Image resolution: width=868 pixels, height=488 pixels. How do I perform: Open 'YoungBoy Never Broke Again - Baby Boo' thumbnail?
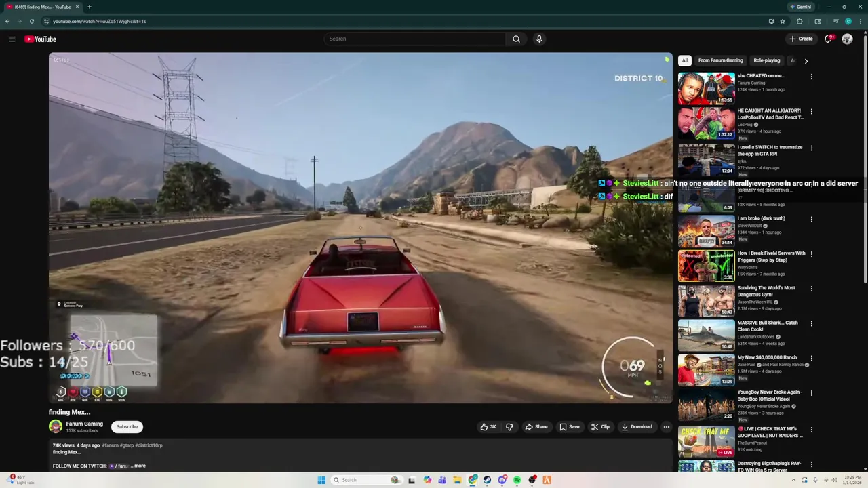pos(707,405)
